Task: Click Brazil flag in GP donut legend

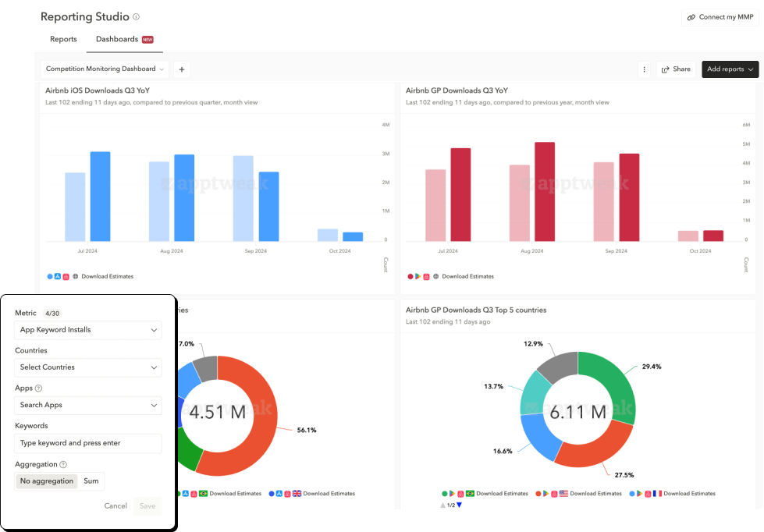Action: click(470, 494)
